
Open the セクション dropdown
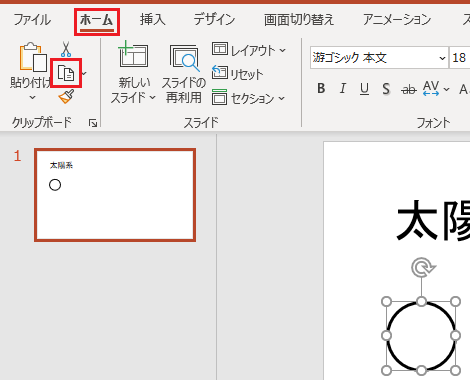click(248, 98)
